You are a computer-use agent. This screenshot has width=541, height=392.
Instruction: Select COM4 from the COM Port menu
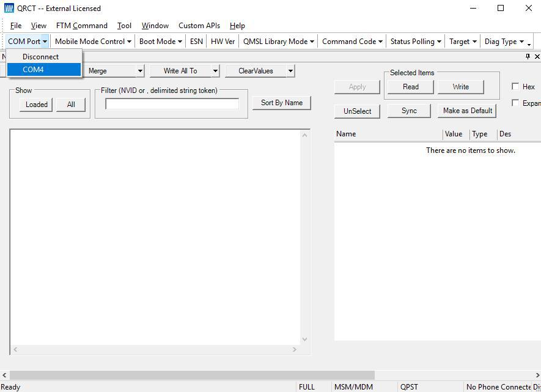pos(34,70)
